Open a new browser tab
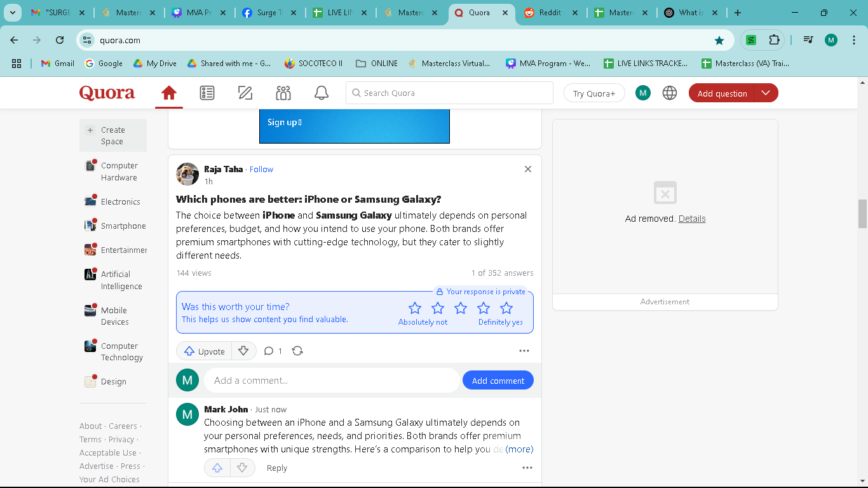 [x=737, y=13]
